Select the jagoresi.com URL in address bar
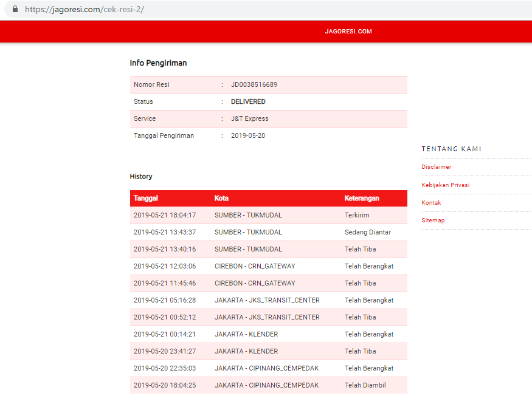 click(x=85, y=10)
